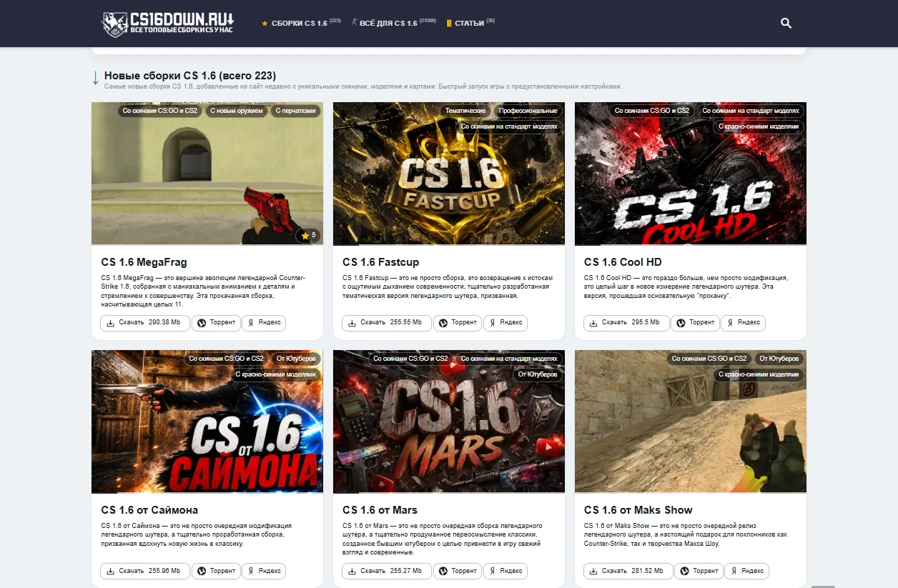This screenshot has width=898, height=588.
Task: Select Со скинами на стандарт моделях tag on Fastcup
Action: point(509,126)
